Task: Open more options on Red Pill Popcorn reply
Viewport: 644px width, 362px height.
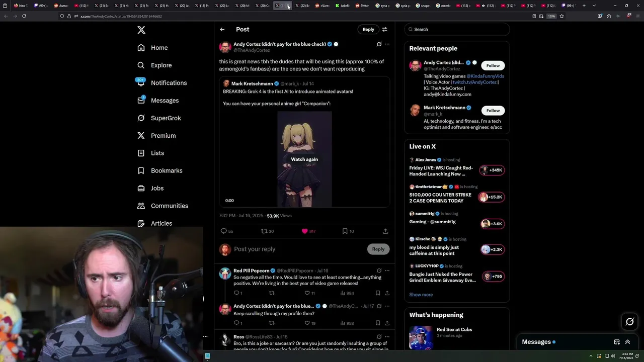Action: click(387, 270)
